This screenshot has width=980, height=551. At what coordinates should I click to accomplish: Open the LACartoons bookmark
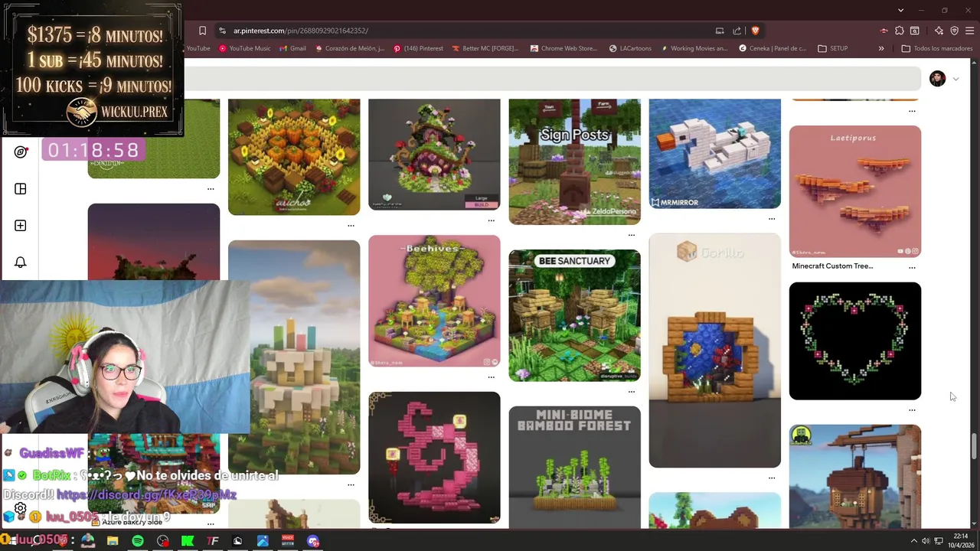630,48
